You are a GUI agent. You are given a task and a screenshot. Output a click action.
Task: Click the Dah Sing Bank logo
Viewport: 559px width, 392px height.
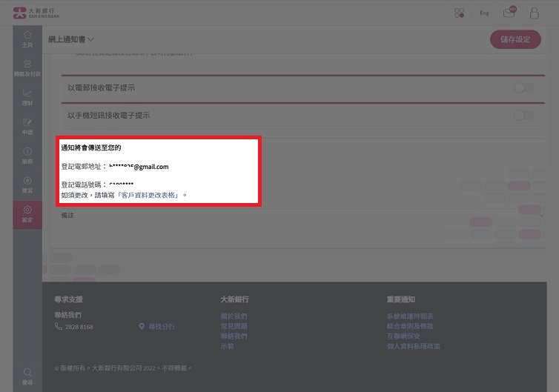click(x=37, y=13)
